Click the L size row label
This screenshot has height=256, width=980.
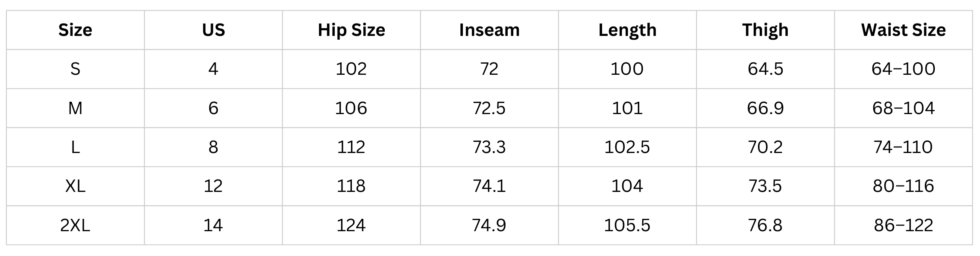pyautogui.click(x=75, y=147)
